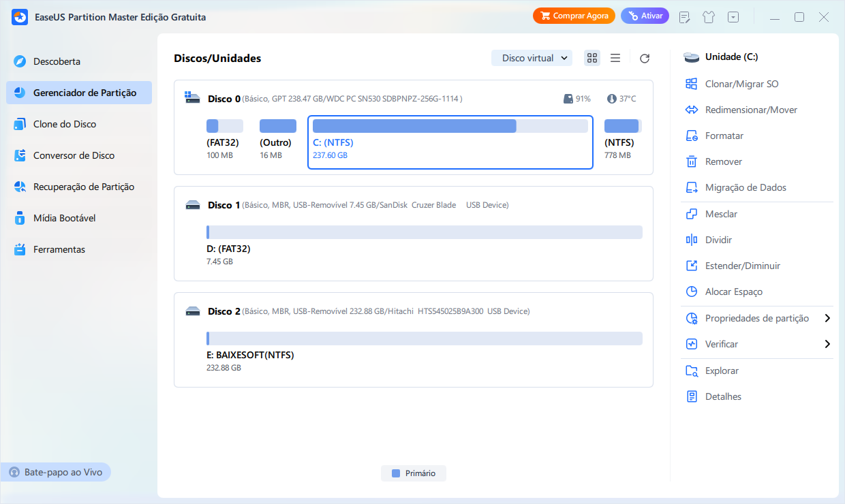
Task: Click the Estender/Diminuir icon
Action: click(692, 266)
